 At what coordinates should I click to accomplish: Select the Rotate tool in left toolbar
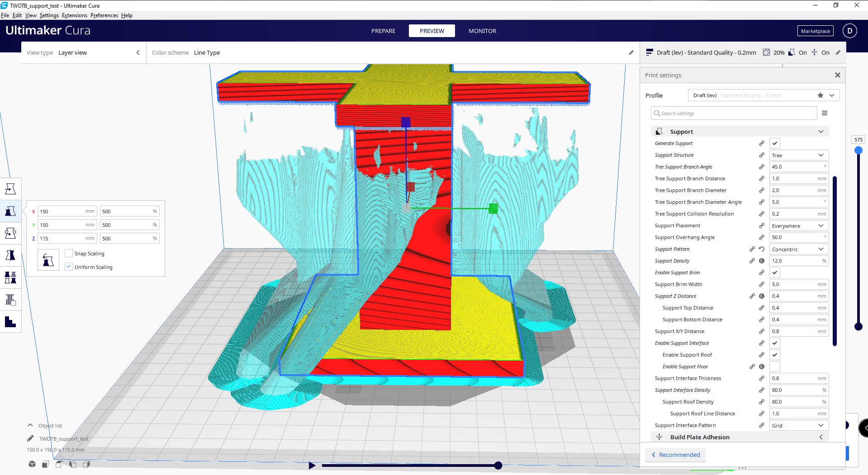click(x=10, y=233)
